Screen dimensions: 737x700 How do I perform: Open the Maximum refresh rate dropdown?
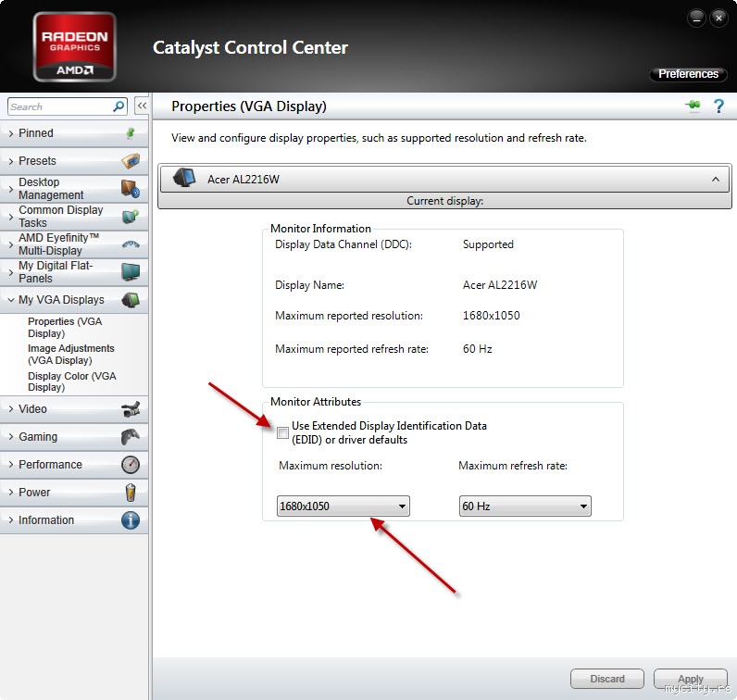point(525,506)
